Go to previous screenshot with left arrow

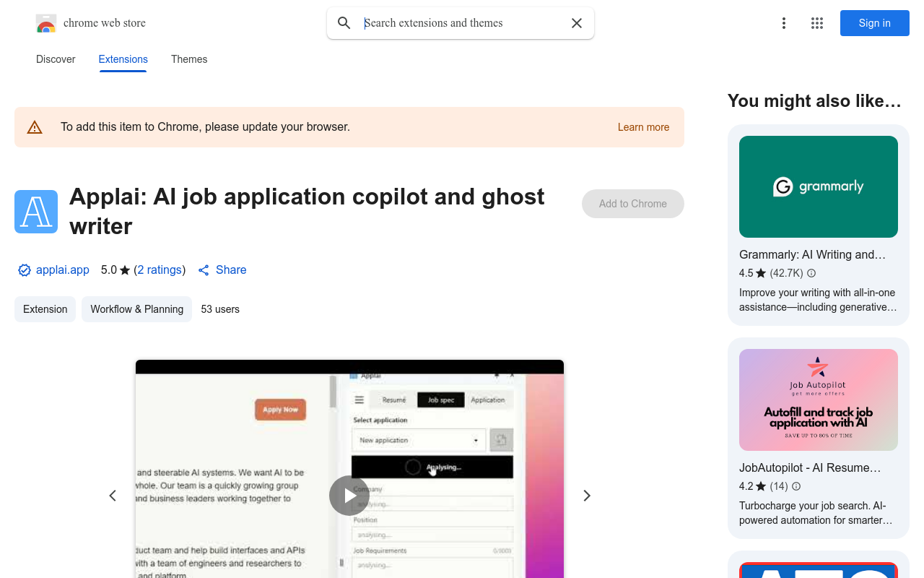point(113,496)
